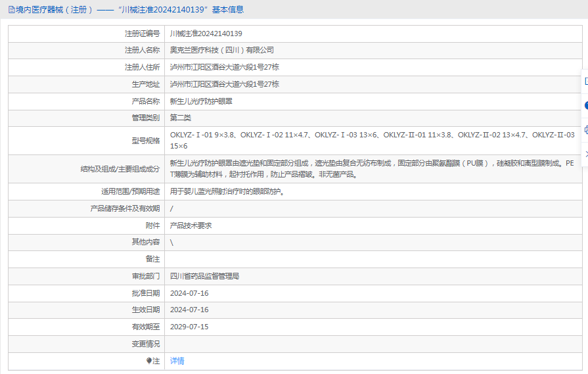The image size is (588, 374).
Task: Click the management category value 第二类
Action: (x=181, y=118)
